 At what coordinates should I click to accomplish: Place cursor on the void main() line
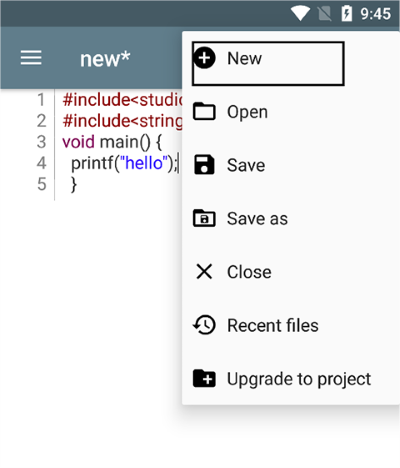112,142
